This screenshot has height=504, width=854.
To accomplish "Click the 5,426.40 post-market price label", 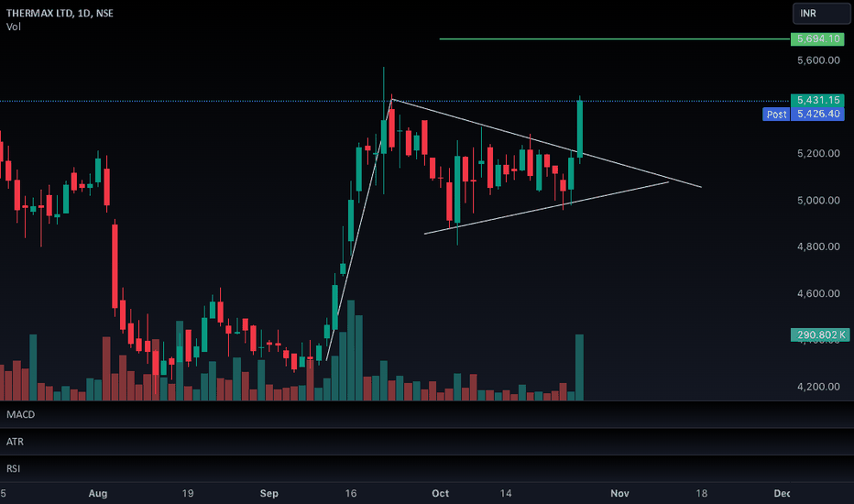I will tap(817, 114).
